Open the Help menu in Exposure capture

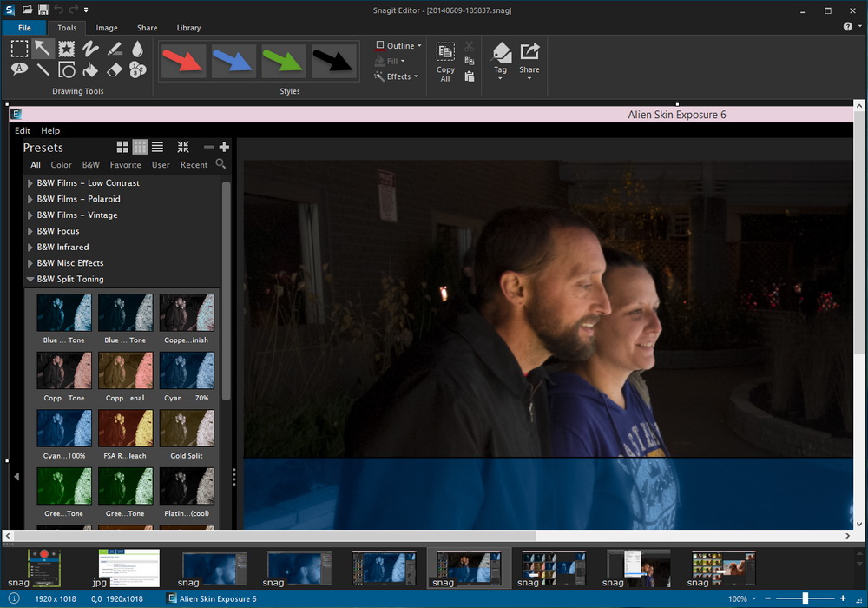[50, 130]
